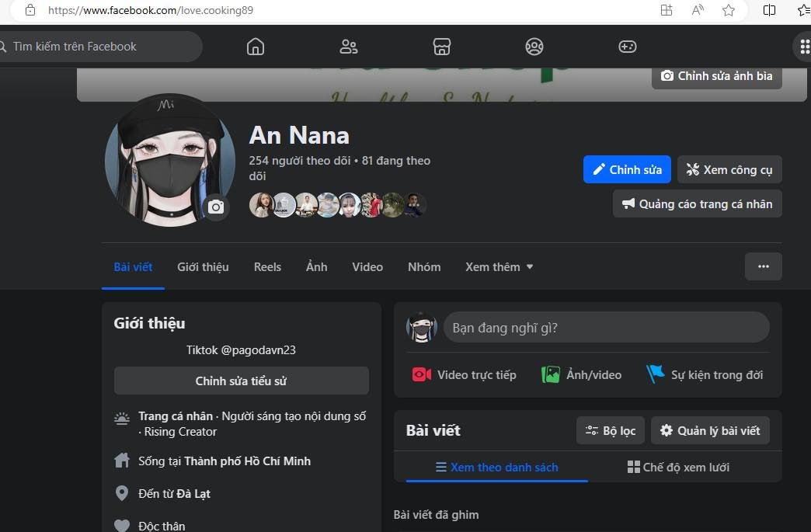Image resolution: width=811 pixels, height=532 pixels.
Task: Click 'Quảng cáo trang cá nhân' button
Action: pyautogui.click(x=697, y=204)
